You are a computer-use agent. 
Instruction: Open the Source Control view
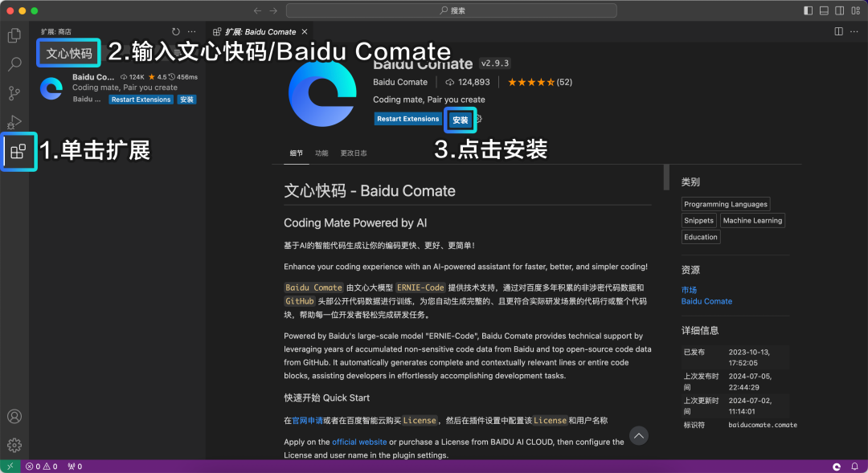14,93
